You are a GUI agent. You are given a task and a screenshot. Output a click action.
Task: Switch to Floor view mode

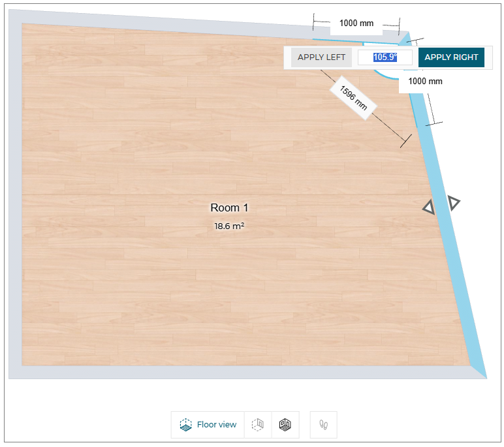[x=208, y=425]
